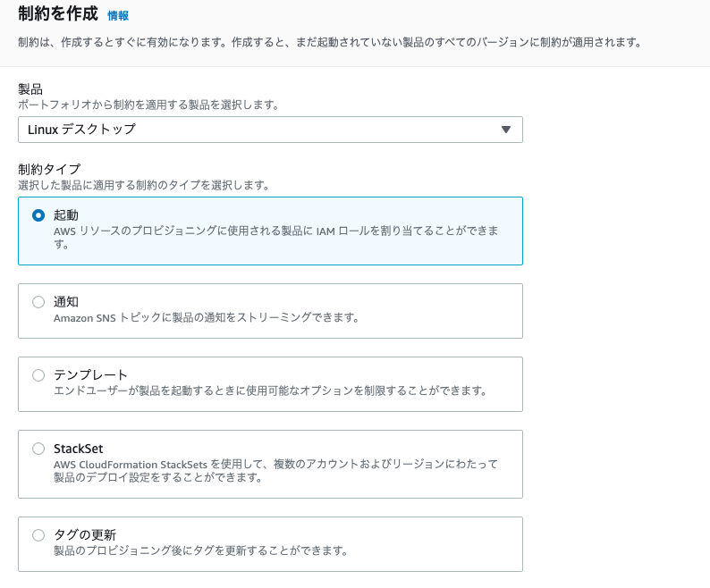This screenshot has width=710, height=588.
Task: Select the 通知 radio button
Action: [38, 302]
